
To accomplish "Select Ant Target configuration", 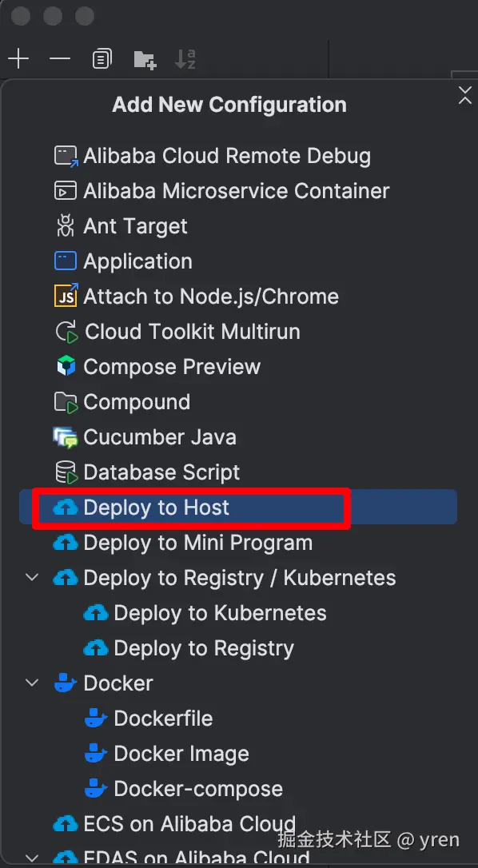I will (136, 226).
